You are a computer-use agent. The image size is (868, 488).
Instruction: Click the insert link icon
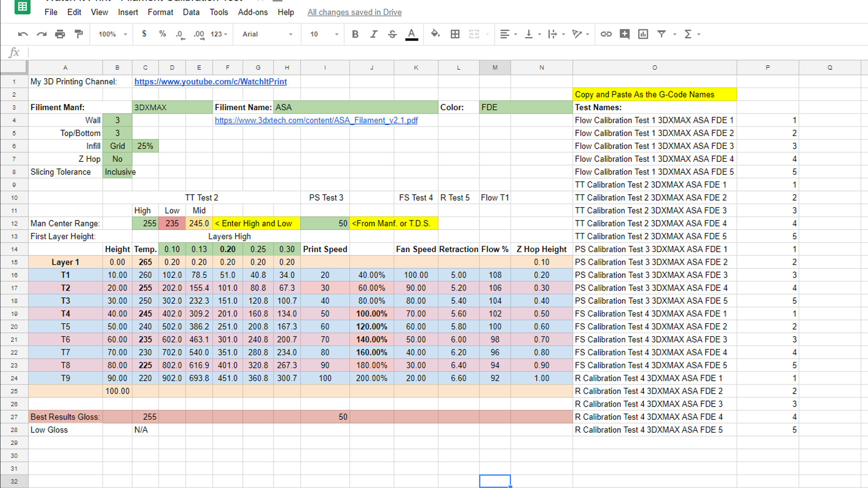point(606,34)
